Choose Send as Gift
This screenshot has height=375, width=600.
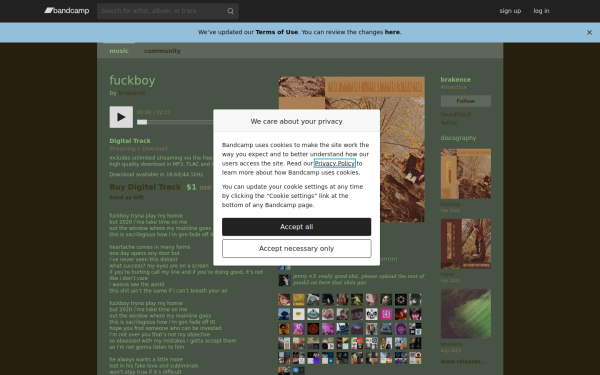pos(127,197)
